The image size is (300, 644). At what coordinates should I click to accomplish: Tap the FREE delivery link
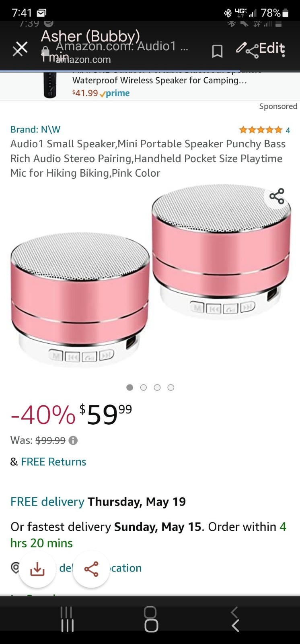coord(47,502)
